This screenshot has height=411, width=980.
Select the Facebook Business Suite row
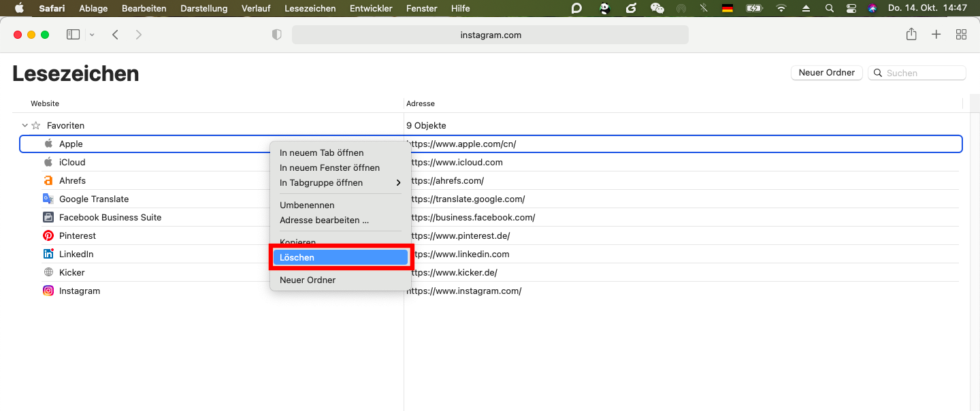(x=490, y=217)
